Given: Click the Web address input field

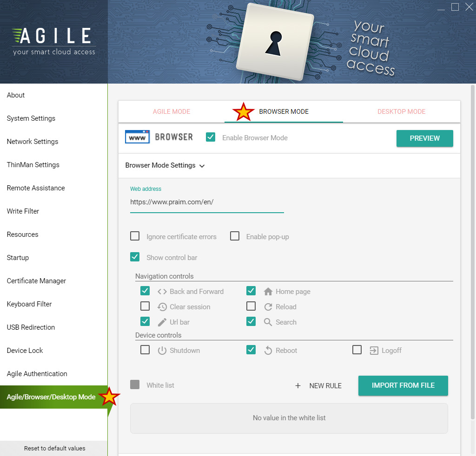Looking at the screenshot, I should point(206,202).
